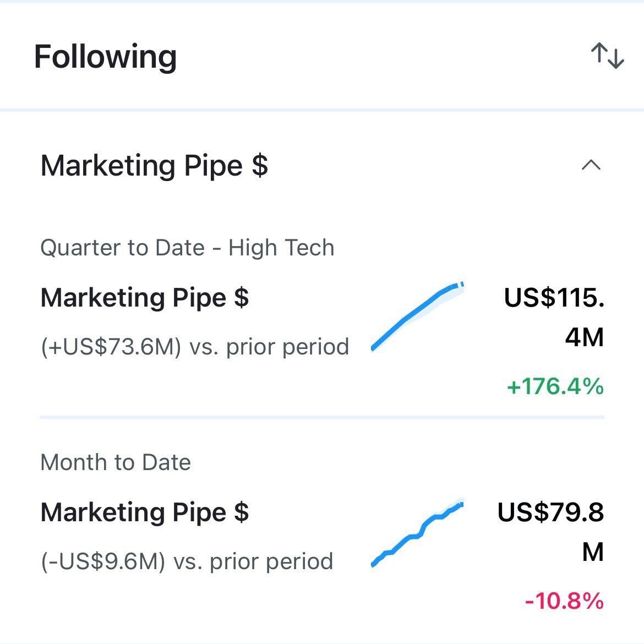Click the line under the Following header
This screenshot has width=644, height=644.
(322, 110)
